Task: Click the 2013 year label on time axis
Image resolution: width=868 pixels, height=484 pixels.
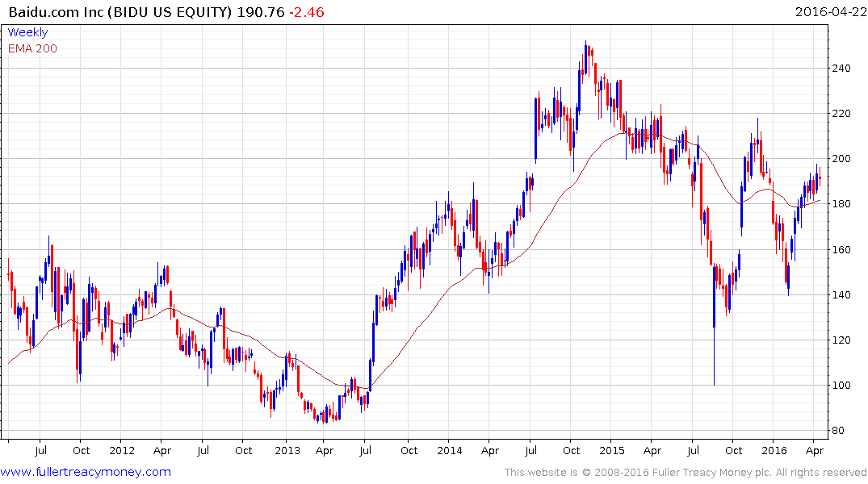Action: (x=287, y=450)
